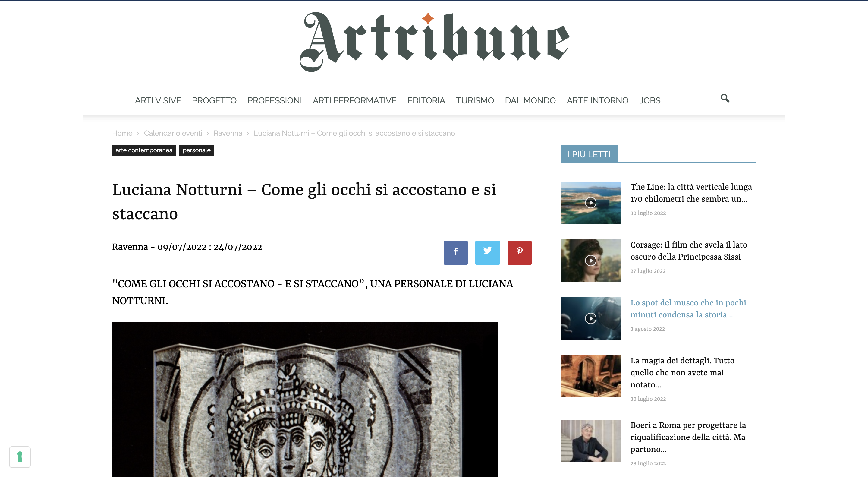Open the I PIÙ LETTI section header

589,154
